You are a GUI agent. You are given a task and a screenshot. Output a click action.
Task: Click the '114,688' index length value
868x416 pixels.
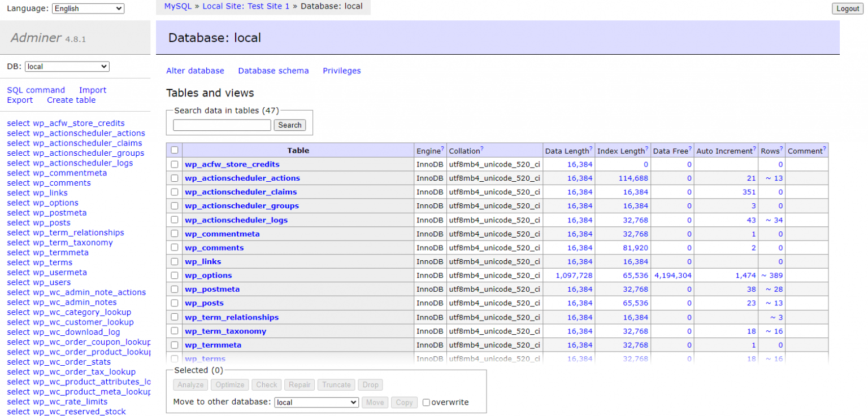(x=632, y=178)
